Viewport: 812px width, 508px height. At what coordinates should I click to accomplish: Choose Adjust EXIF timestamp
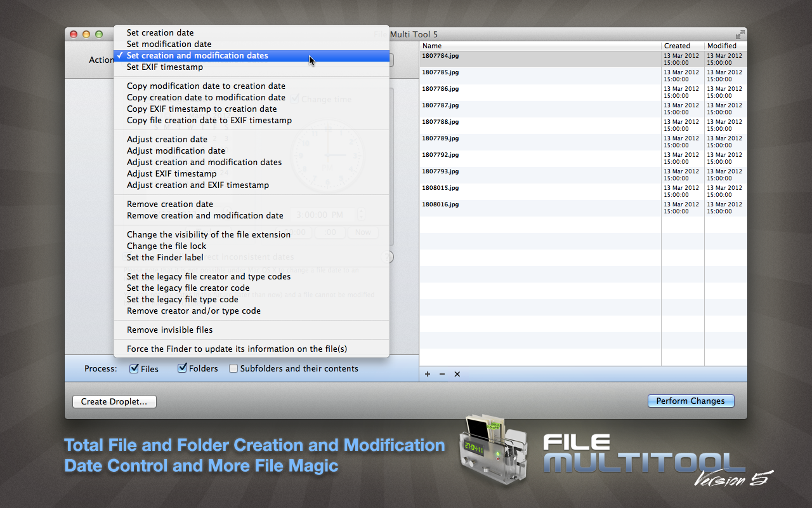tap(251, 174)
